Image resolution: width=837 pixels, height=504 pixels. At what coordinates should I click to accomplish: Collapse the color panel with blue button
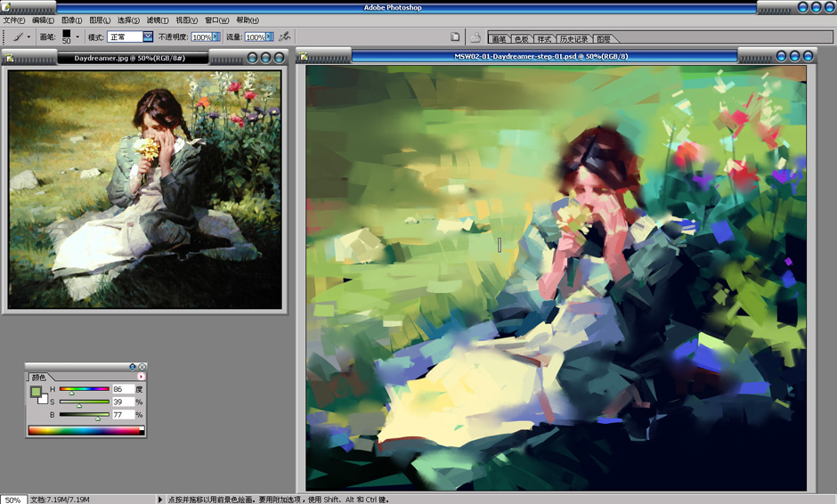(x=133, y=367)
